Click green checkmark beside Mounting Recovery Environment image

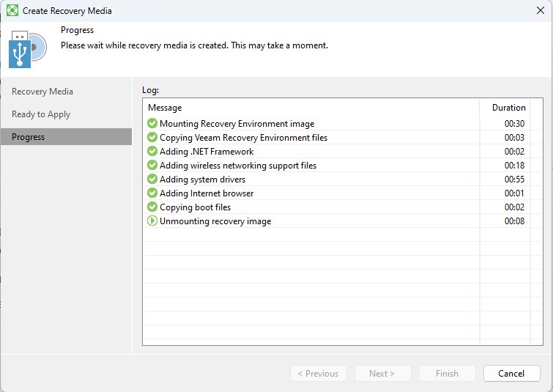coord(152,124)
